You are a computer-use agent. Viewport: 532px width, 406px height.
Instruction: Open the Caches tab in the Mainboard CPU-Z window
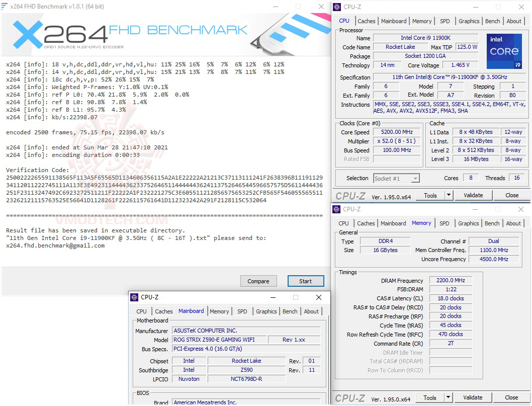pyautogui.click(x=163, y=311)
